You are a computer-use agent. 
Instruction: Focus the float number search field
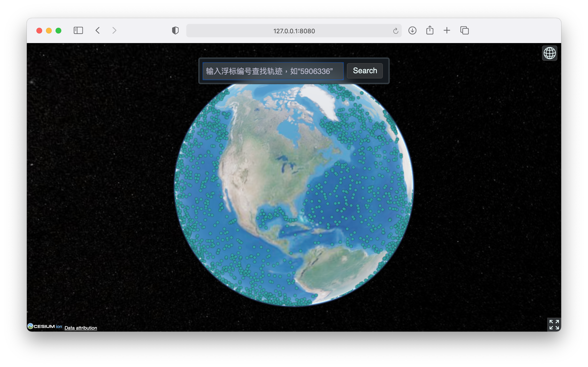click(x=273, y=71)
